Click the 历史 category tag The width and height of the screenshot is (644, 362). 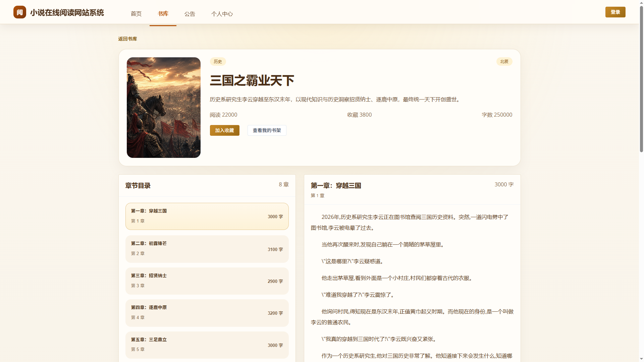click(x=218, y=61)
